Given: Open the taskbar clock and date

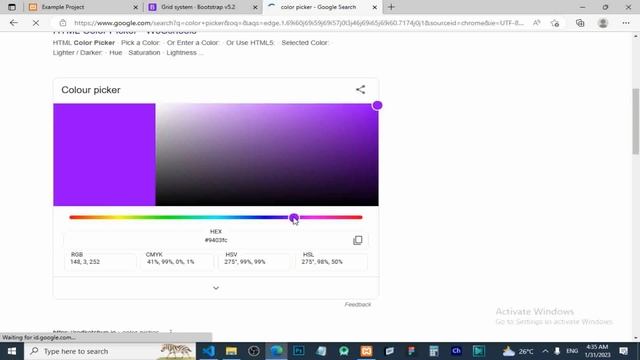Looking at the screenshot, I should click(x=597, y=351).
